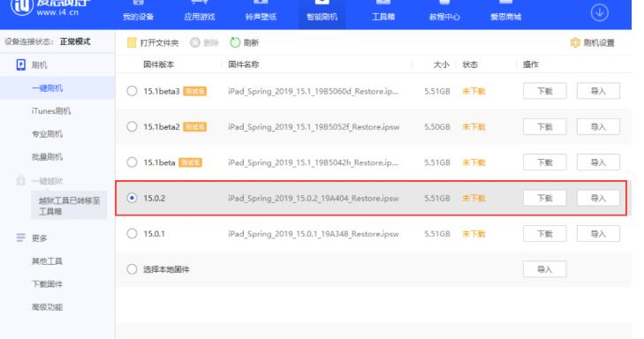Click the green refresh icon
This screenshot has width=644, height=339.
pos(235,42)
